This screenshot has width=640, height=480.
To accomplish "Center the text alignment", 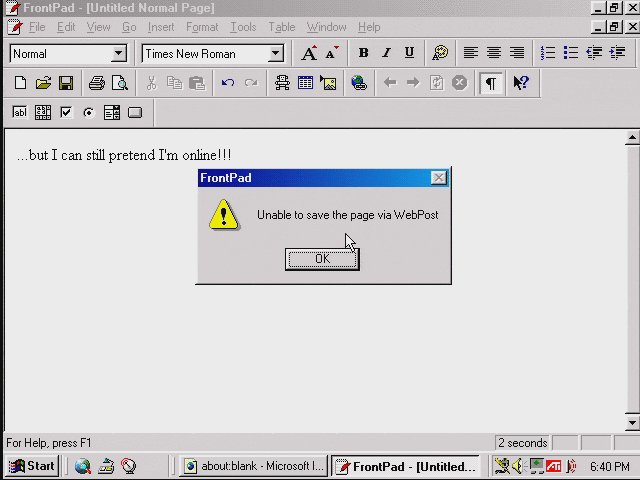I will click(x=494, y=53).
